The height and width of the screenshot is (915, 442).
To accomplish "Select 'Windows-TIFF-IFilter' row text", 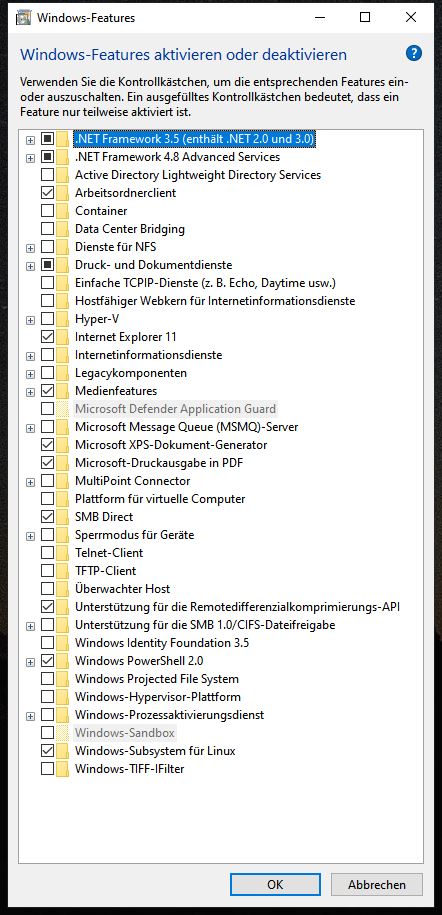I will 130,769.
